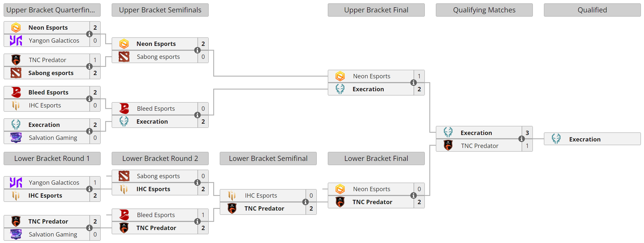This screenshot has width=644, height=243.
Task: Click the Lower Bracket Semifinal header
Action: 268,158
